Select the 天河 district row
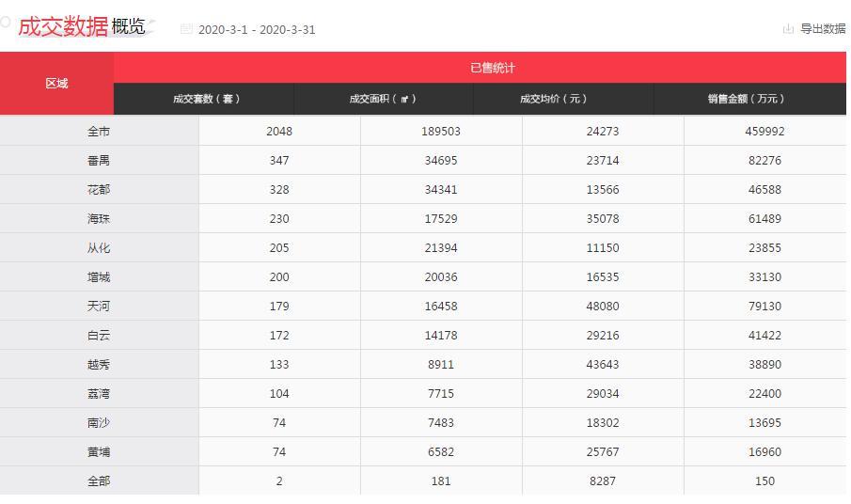851x504 pixels. tap(99, 307)
